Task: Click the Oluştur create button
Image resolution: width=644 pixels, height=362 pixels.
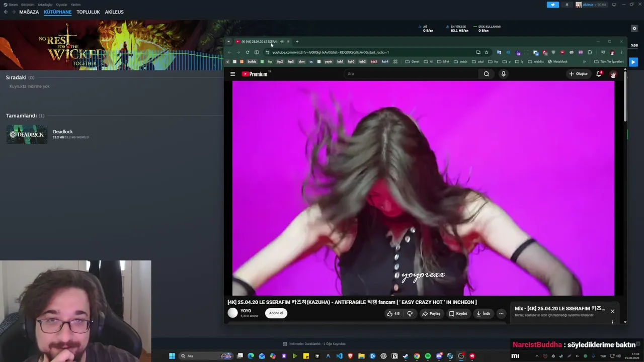Action: click(579, 74)
